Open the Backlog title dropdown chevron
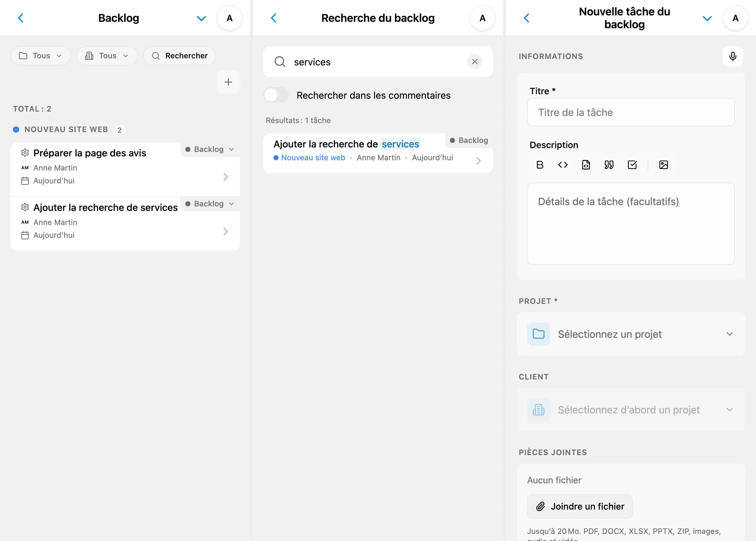 click(x=201, y=18)
